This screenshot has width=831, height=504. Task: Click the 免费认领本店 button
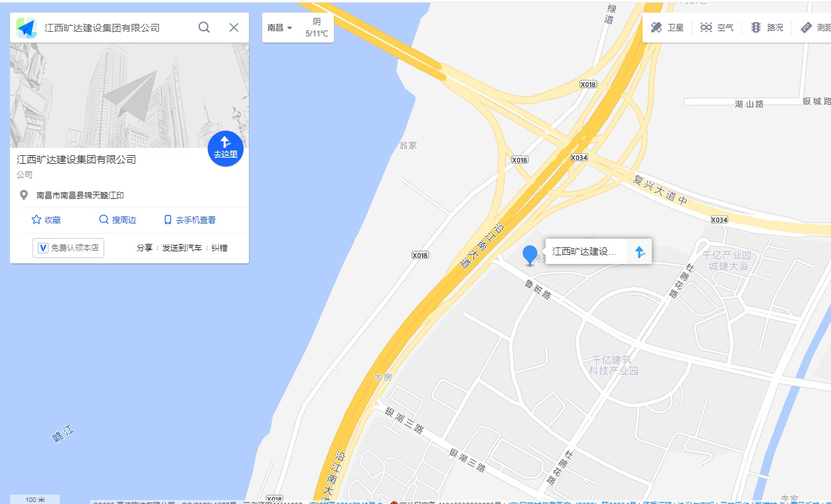(x=68, y=248)
